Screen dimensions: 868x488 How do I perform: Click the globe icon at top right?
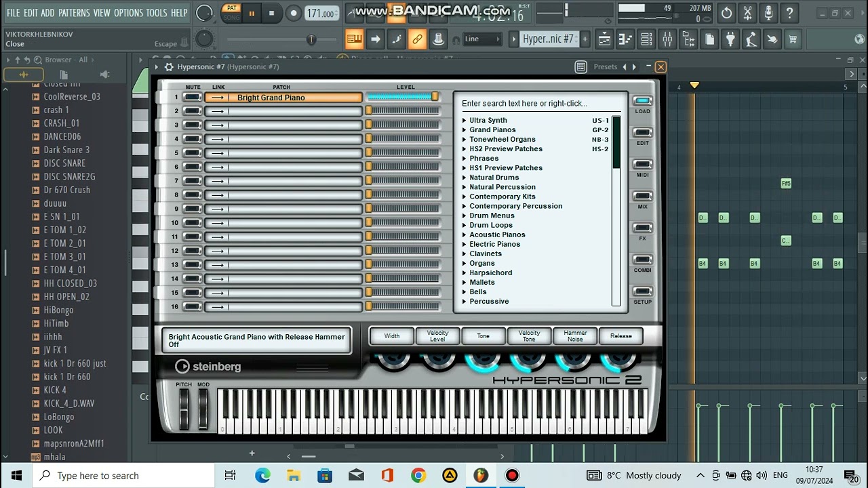pos(859,40)
